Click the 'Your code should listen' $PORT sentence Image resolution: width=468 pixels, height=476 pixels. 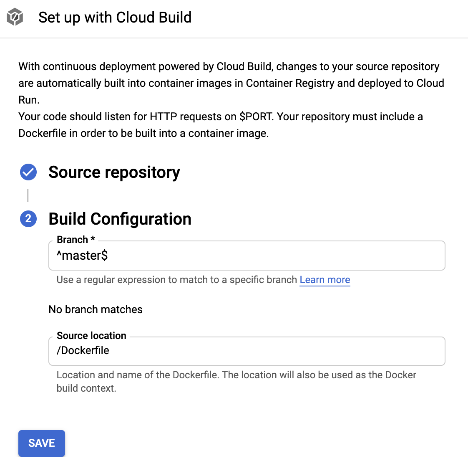click(x=221, y=125)
